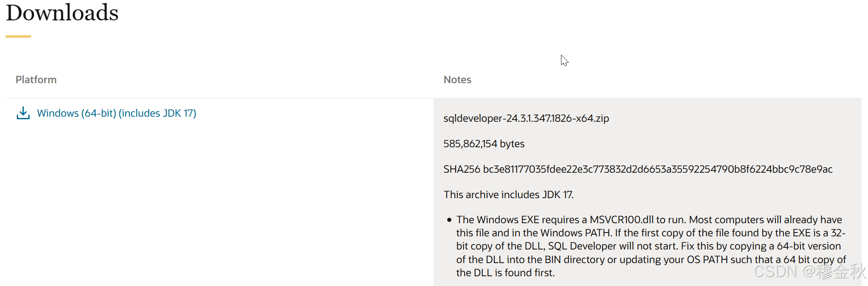Click the CSDN watermark text
The width and height of the screenshot is (868, 286).
tap(810, 272)
